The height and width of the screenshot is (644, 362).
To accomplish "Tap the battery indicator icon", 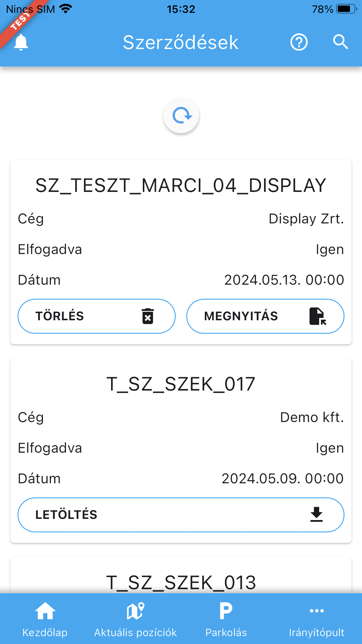I will [x=346, y=9].
